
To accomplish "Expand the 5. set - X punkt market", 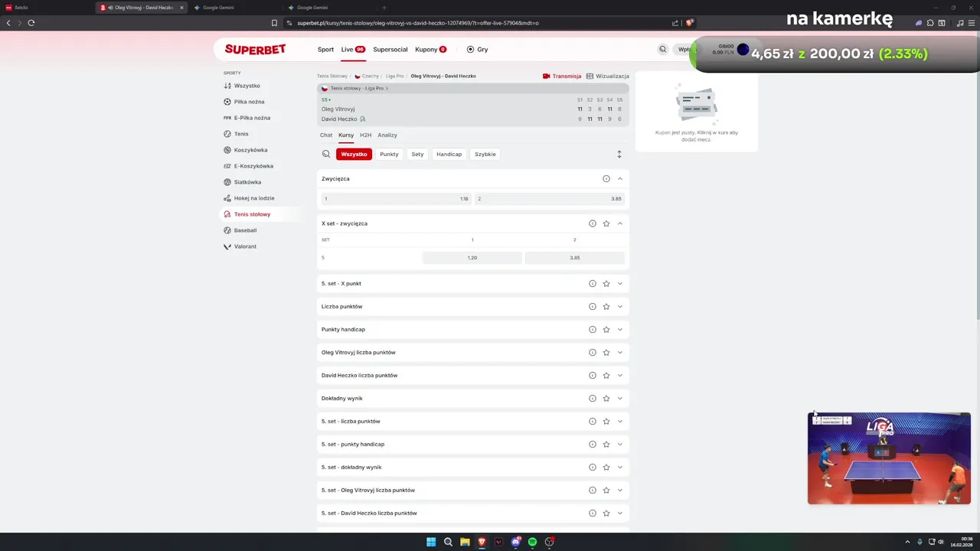I will (x=620, y=284).
